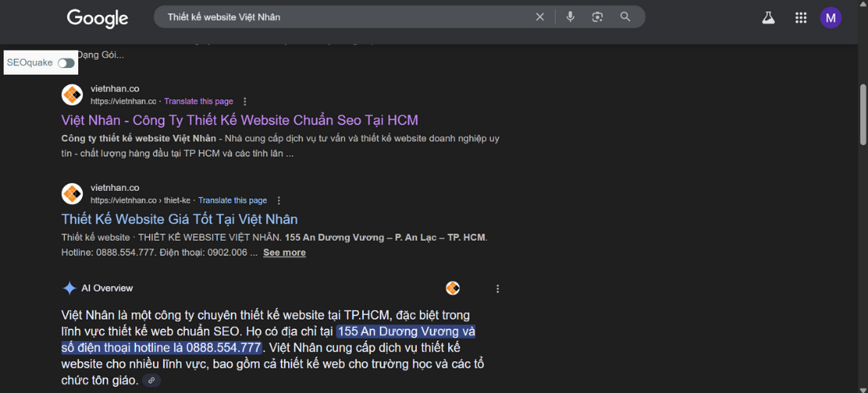This screenshot has width=868, height=393.
Task: Click the AI Overview sparkle icon
Action: pos(69,288)
